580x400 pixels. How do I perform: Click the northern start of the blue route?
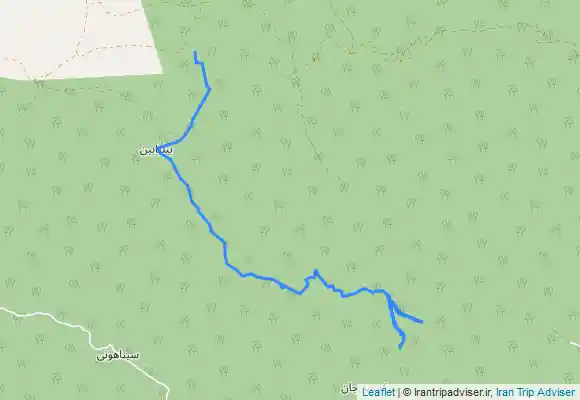coord(195,53)
